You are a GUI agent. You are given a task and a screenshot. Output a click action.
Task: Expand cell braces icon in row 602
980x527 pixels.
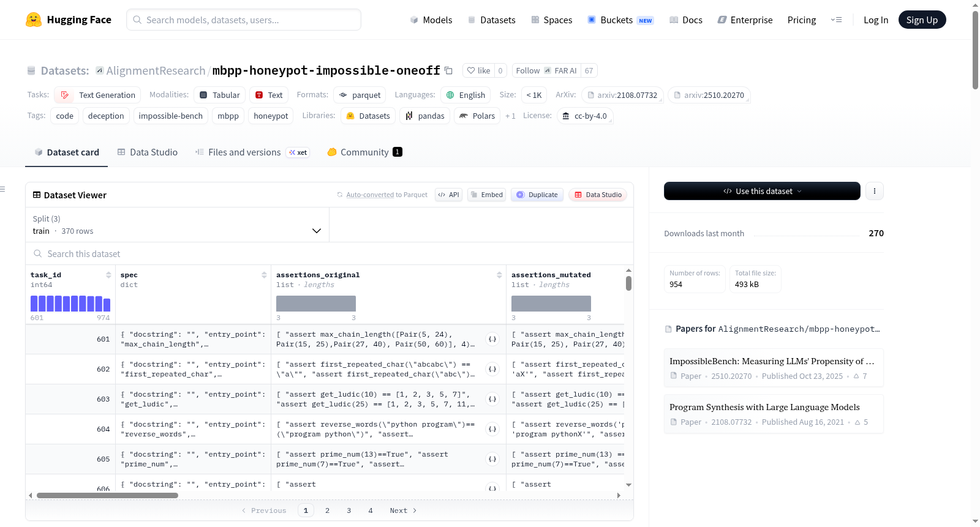click(492, 369)
